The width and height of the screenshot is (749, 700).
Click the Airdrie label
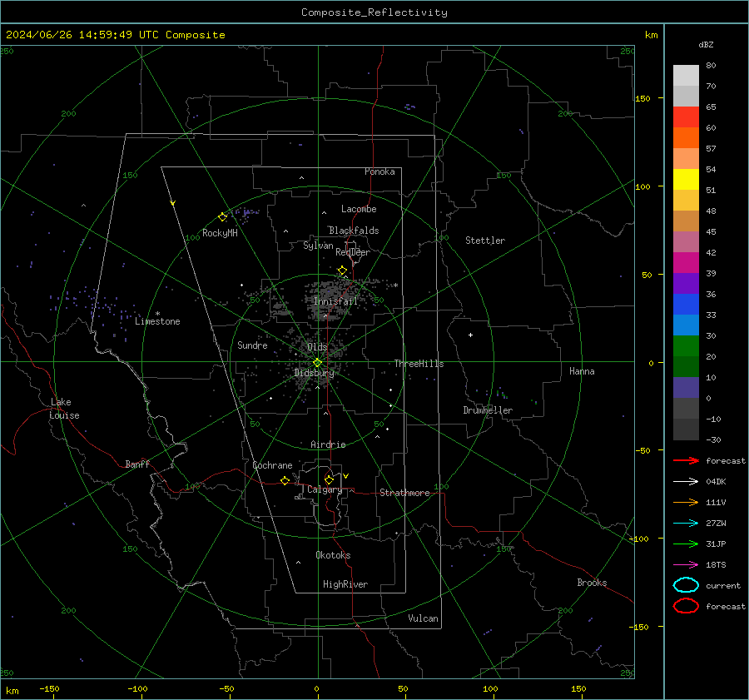click(328, 444)
